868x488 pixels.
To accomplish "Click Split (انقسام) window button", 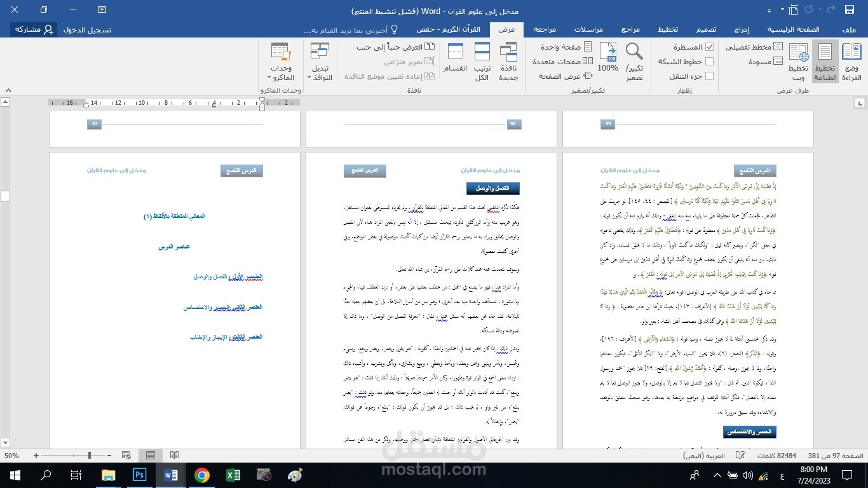I will point(455,57).
